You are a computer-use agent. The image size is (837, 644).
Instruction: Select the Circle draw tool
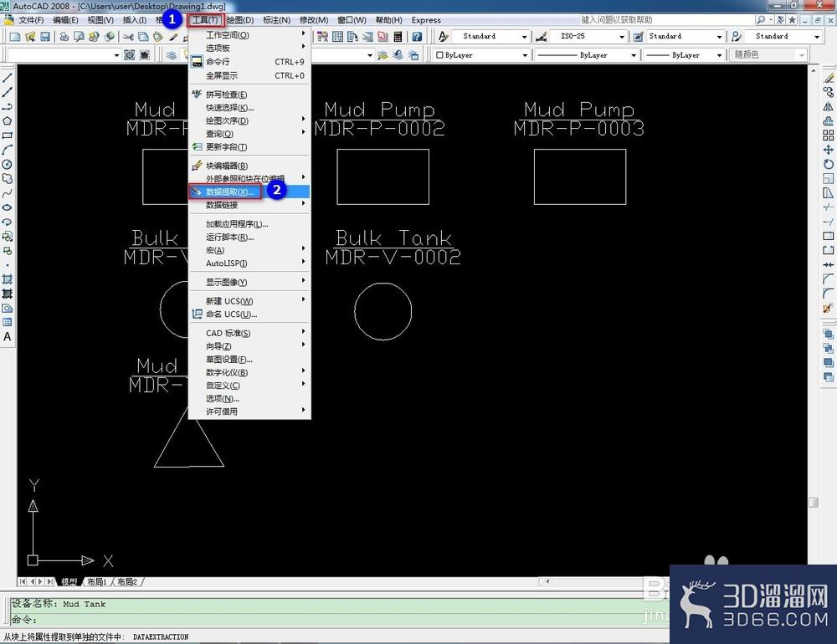click(8, 164)
